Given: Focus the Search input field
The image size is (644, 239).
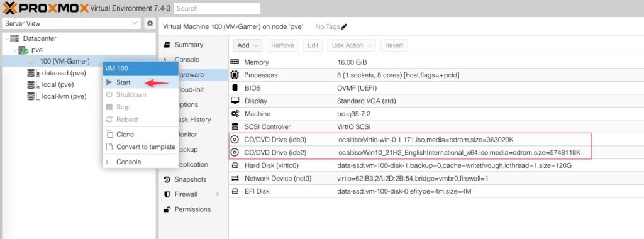Looking at the screenshot, I should (217, 8).
